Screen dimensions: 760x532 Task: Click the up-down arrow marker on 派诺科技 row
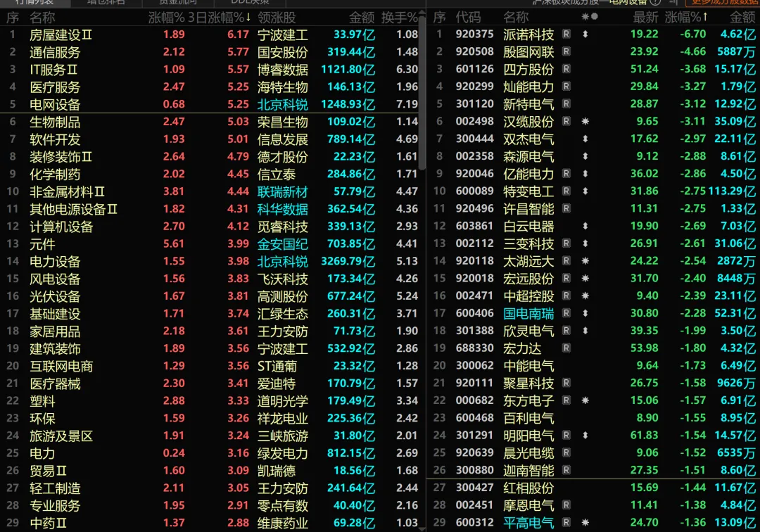click(585, 34)
